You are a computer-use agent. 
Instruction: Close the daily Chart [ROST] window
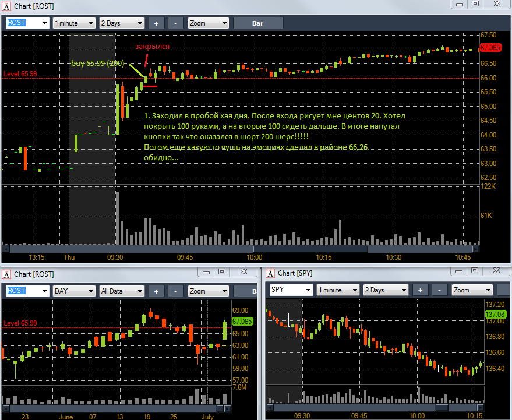click(243, 272)
